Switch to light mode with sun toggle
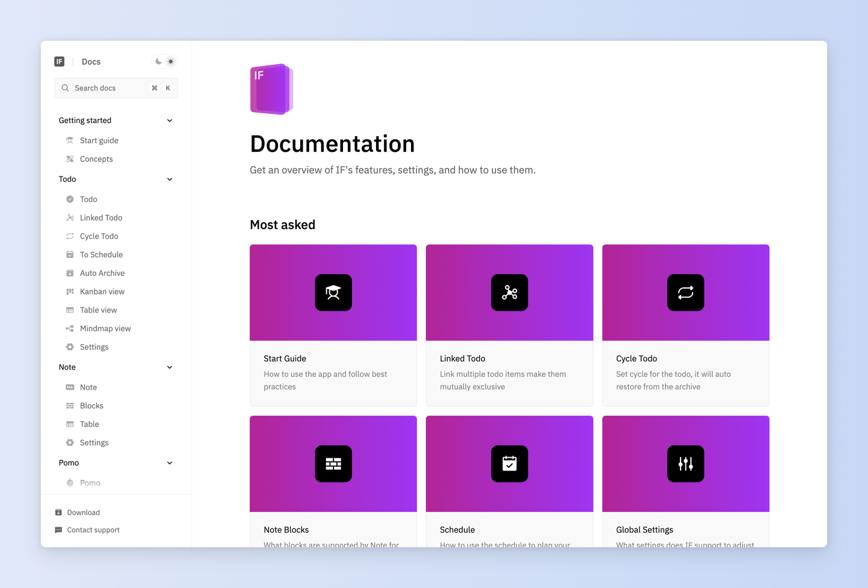Image resolution: width=868 pixels, height=588 pixels. point(171,61)
